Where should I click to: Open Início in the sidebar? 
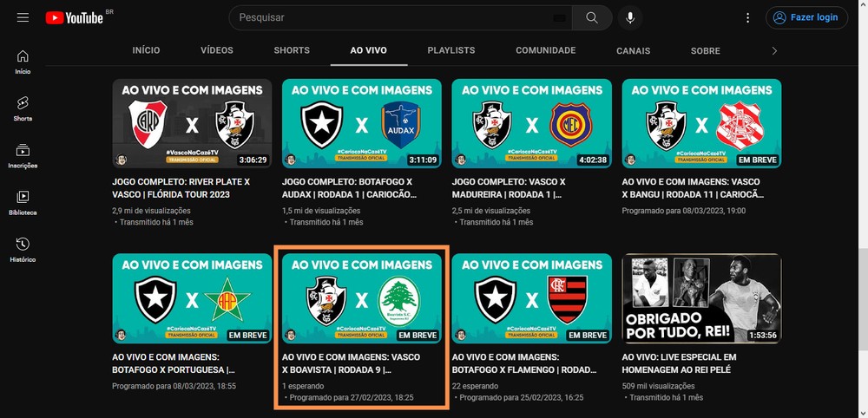[23, 62]
